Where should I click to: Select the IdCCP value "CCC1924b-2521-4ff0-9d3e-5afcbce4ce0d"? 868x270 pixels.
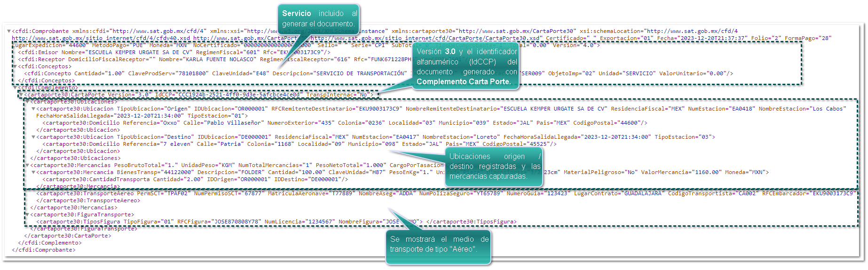(x=240, y=95)
